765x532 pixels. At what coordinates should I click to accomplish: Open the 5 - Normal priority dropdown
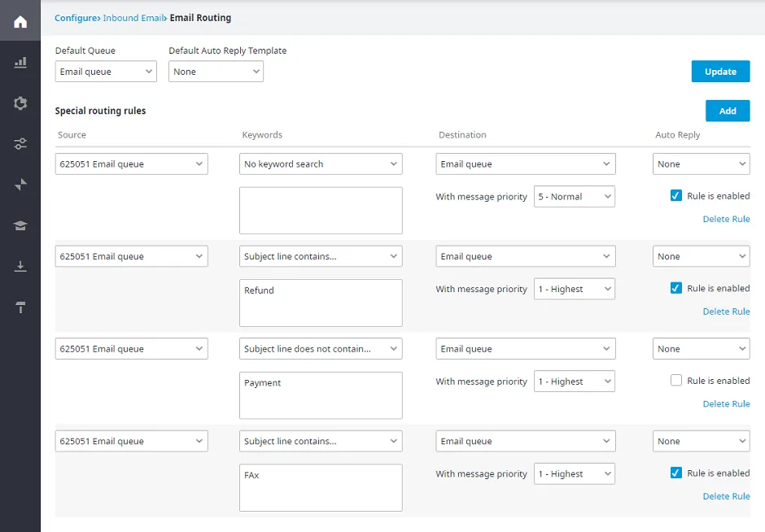tap(575, 197)
